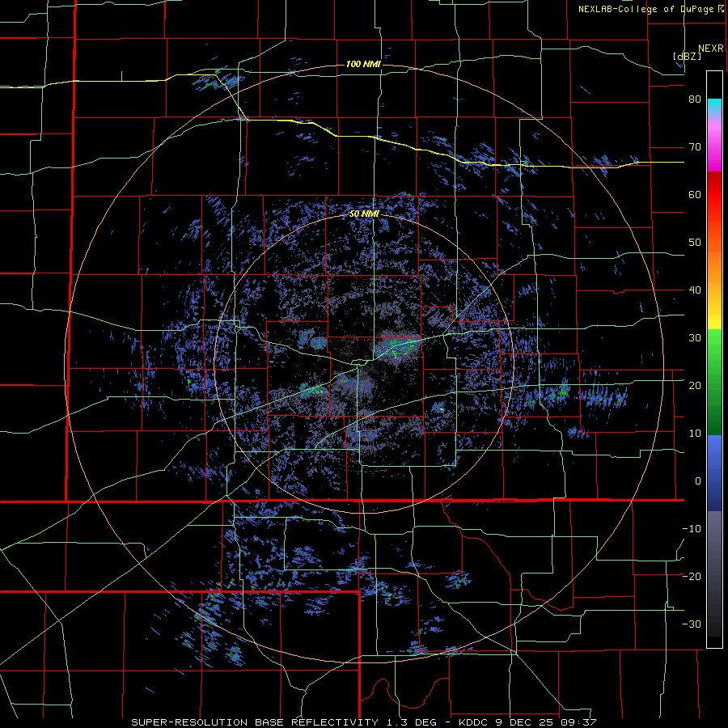Click the 20 value on dBZ scale
This screenshot has width=728, height=728.
coord(695,385)
